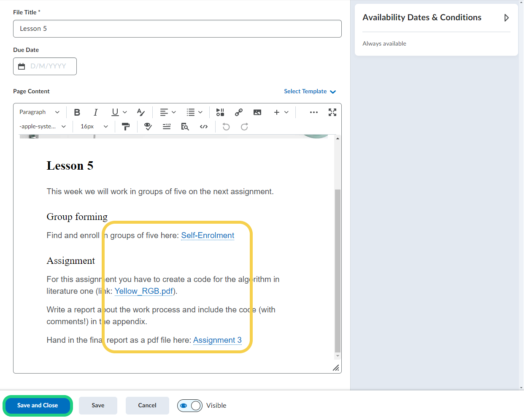Run the accessibility checker

pyautogui.click(x=148, y=127)
